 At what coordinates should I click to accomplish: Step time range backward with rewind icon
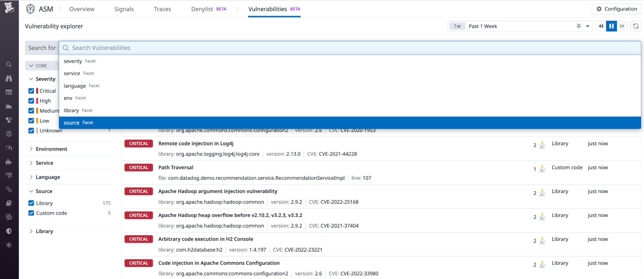[601, 26]
